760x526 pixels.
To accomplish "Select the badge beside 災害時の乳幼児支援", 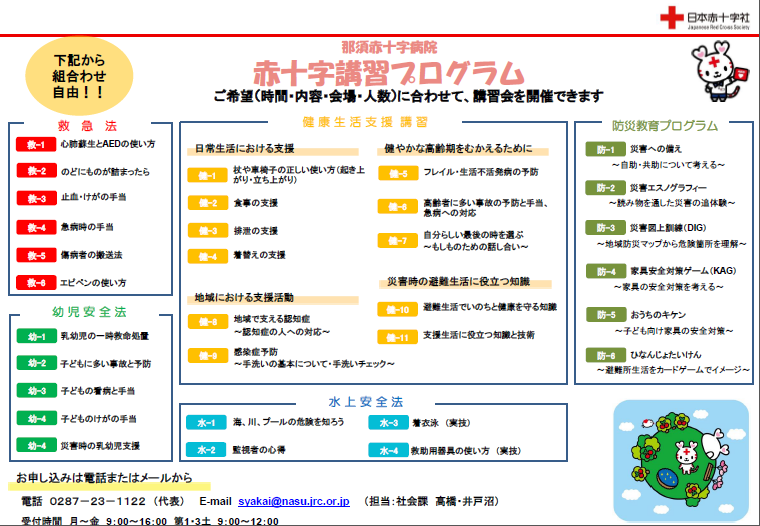I will point(36,445).
